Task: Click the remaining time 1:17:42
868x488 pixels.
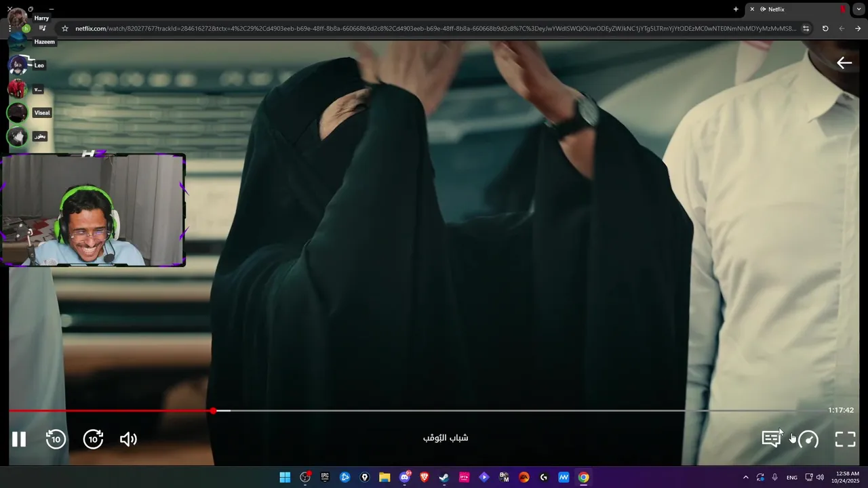Action: tap(841, 410)
